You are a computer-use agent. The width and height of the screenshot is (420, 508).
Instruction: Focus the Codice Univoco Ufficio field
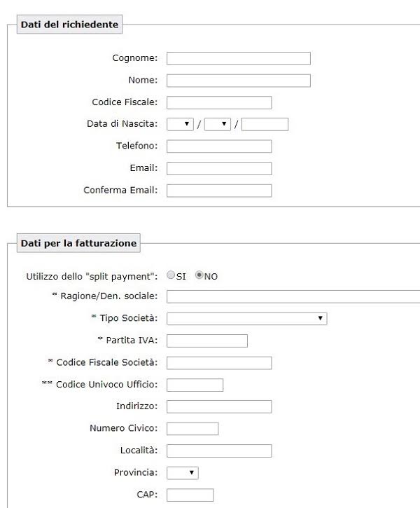point(195,385)
